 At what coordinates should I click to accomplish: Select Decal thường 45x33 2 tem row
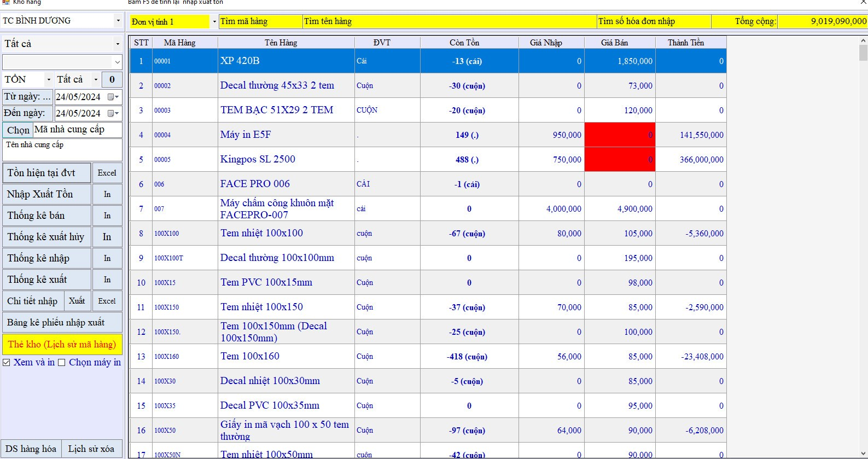(x=428, y=85)
